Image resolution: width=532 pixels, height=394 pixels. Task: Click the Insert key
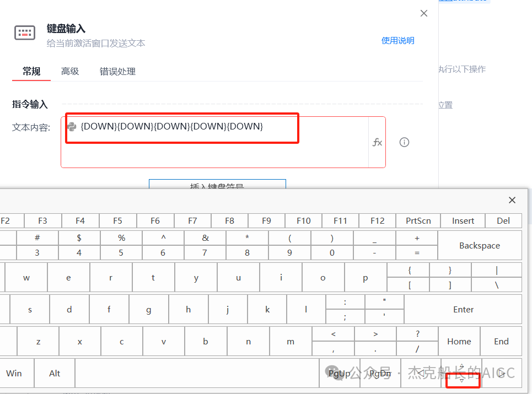pos(463,221)
